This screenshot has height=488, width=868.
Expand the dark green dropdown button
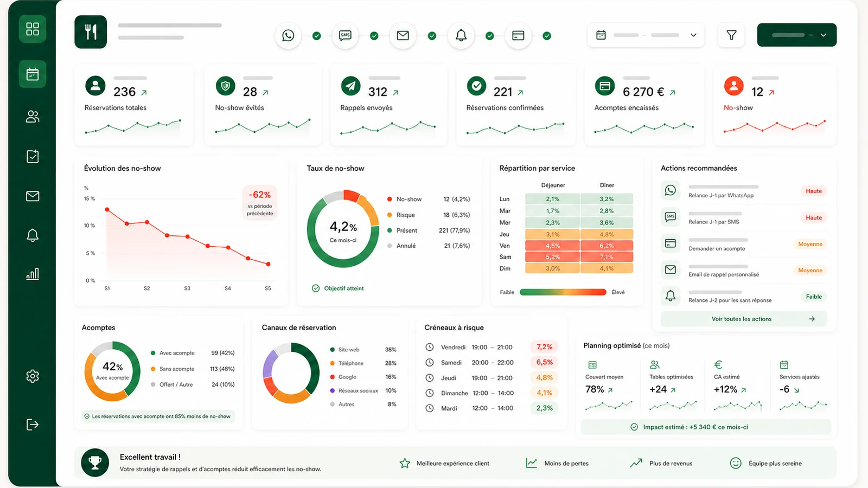(x=796, y=35)
